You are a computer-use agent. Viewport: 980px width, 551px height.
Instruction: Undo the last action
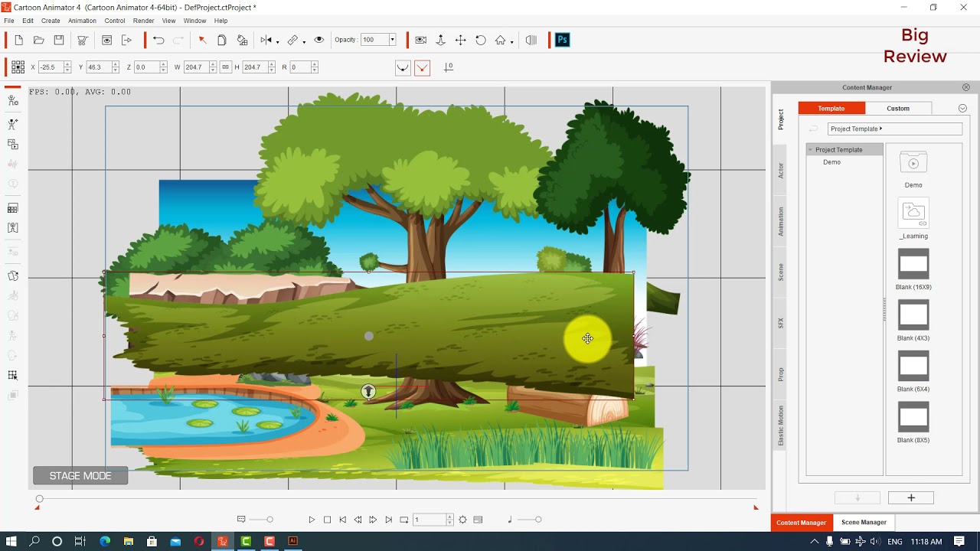158,40
